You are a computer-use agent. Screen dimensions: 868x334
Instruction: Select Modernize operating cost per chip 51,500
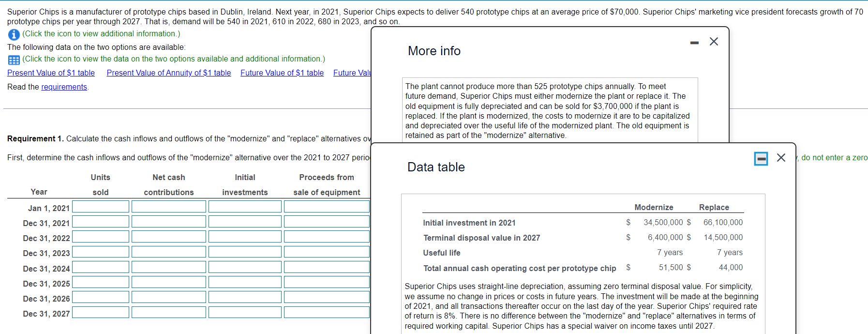[x=671, y=267]
